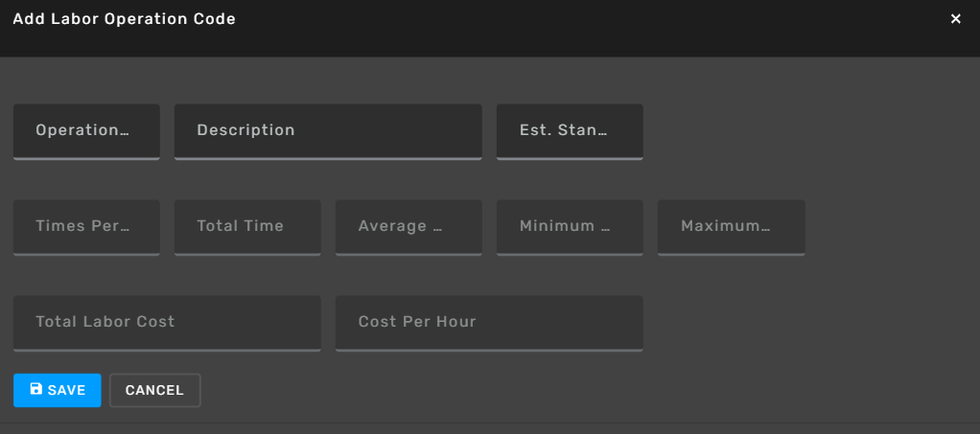980x434 pixels.
Task: Select the Description text field
Action: (x=328, y=132)
